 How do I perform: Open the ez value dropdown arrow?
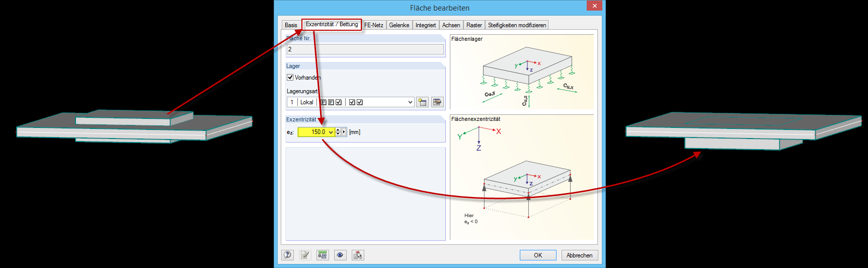tap(331, 132)
